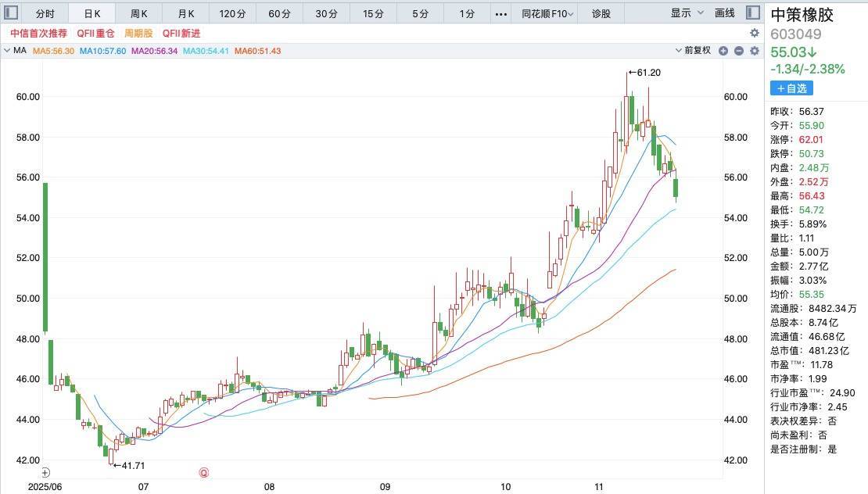Click the circled plus icon at chart bottom-left
The height and width of the screenshot is (494, 868).
pos(45,472)
